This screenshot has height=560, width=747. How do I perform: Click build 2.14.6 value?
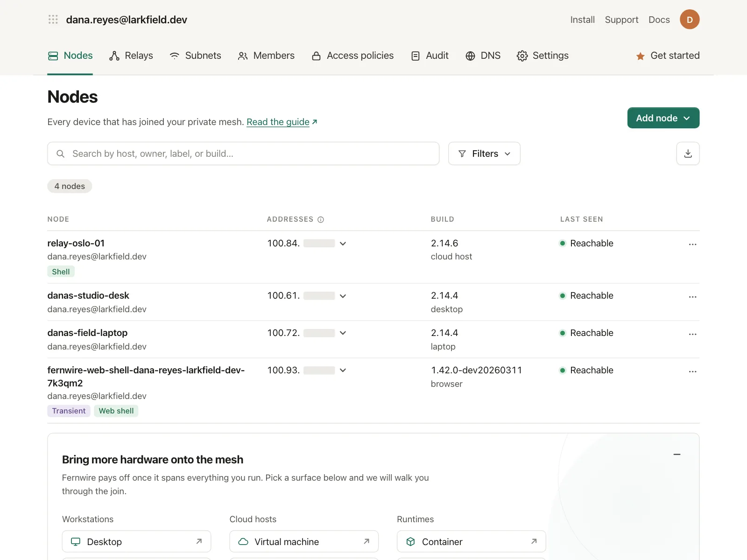point(444,243)
